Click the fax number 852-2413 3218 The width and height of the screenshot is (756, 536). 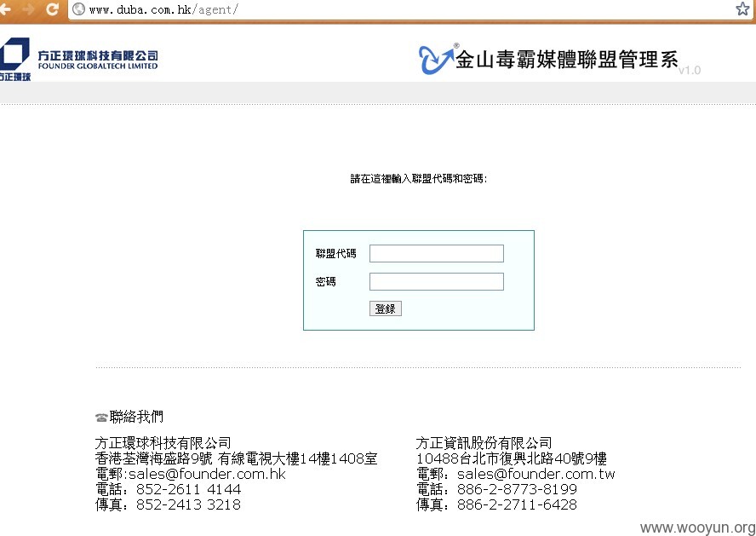188,504
